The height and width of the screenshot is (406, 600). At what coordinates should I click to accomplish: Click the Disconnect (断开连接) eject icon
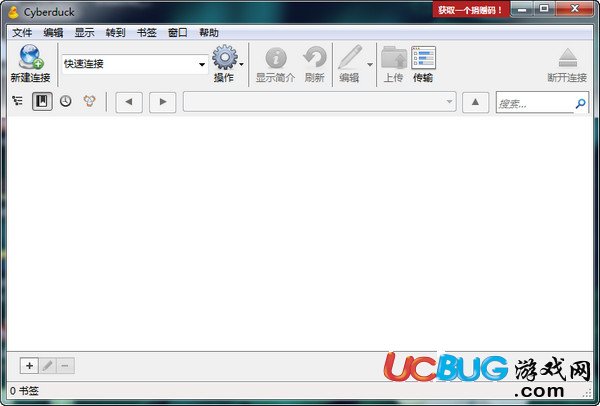[567, 58]
